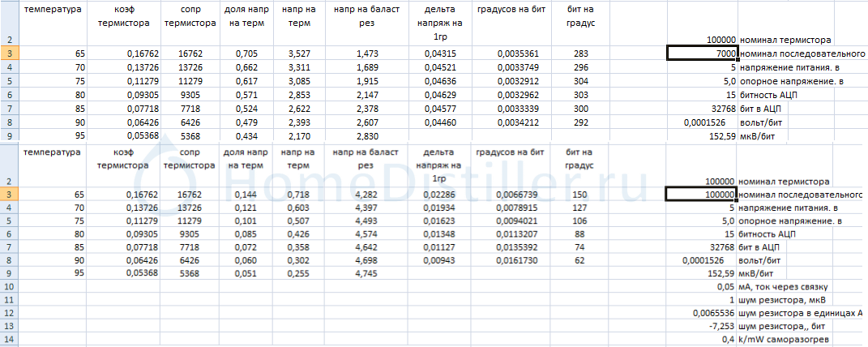Select row header 13
Screen dimensions: 868x347
click(9, 325)
